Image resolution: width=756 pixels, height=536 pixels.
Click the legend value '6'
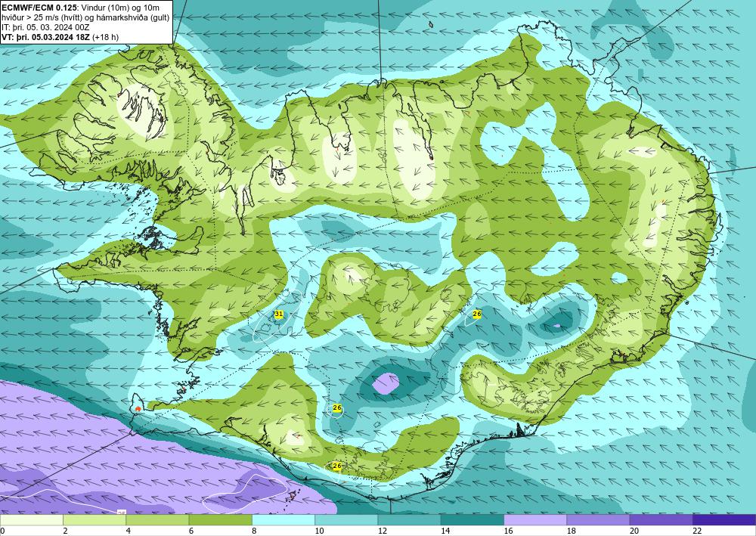pyautogui.click(x=191, y=531)
